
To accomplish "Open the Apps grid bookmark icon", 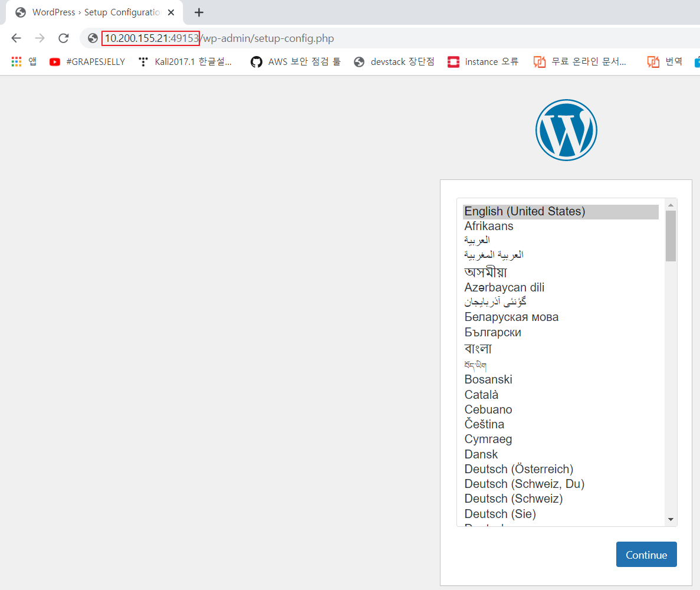I will pos(17,61).
